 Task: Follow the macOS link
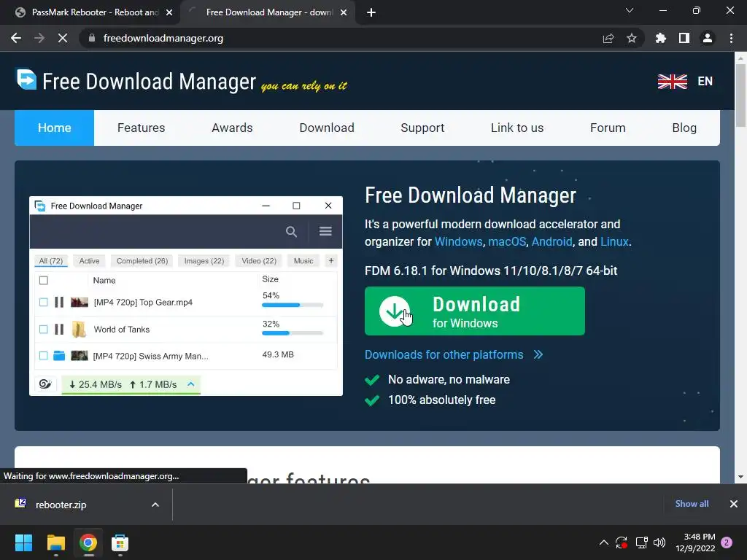507,241
